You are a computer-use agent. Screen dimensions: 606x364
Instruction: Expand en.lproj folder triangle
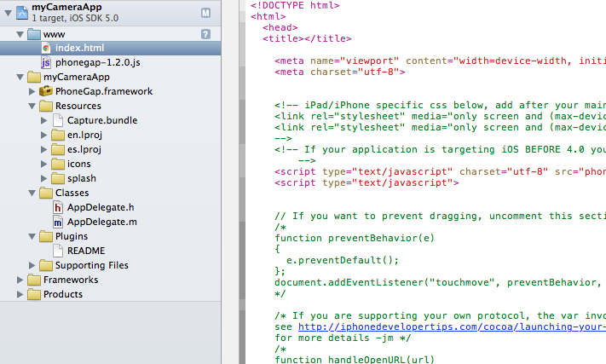pos(44,135)
